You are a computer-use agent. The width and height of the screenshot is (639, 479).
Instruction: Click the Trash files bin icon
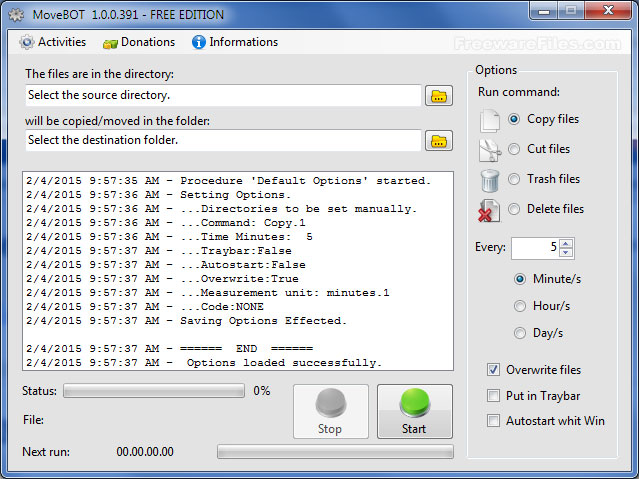(x=490, y=180)
